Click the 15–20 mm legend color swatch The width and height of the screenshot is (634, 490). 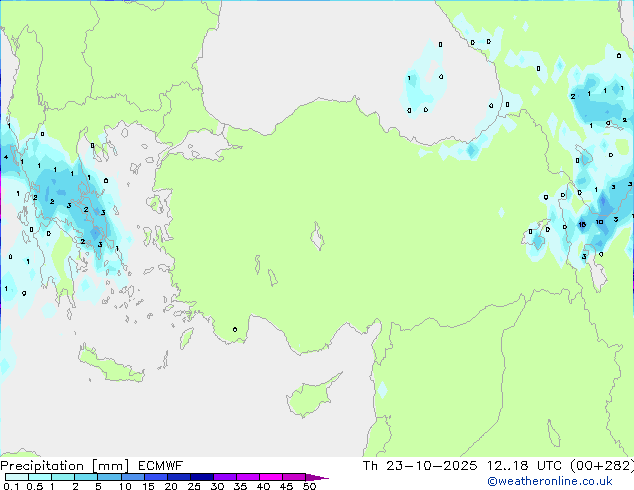click(156, 477)
